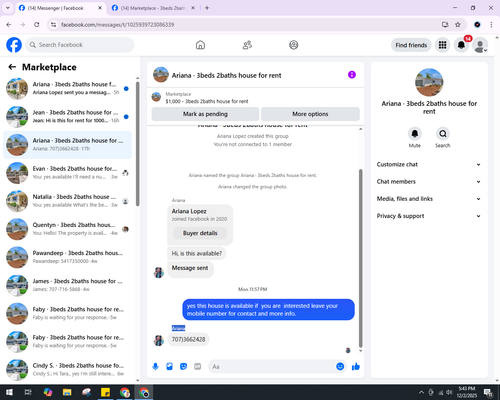Expand Customize chat section
Screen dimensions: 500x400
429,164
